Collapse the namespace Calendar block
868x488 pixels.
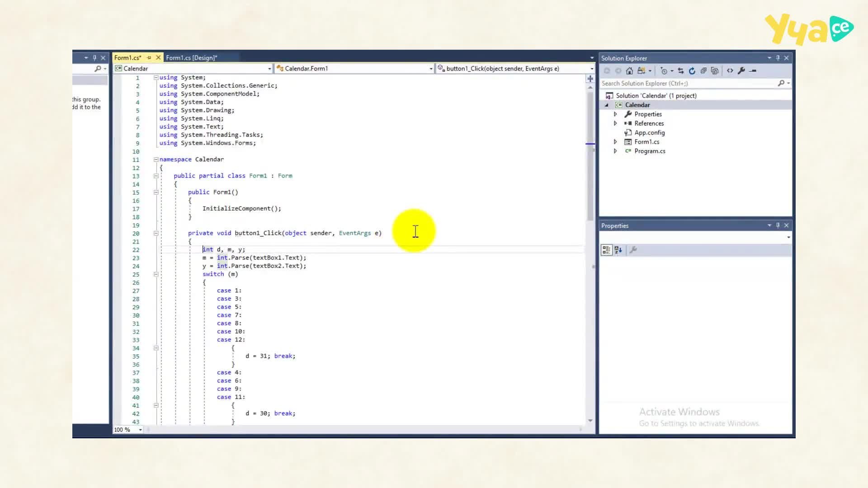point(156,159)
